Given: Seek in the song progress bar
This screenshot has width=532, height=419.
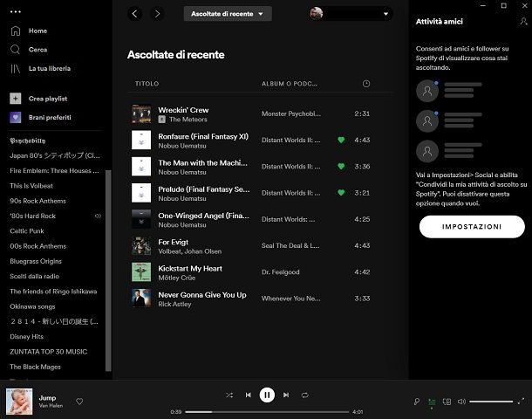Looking at the screenshot, I should (267, 412).
